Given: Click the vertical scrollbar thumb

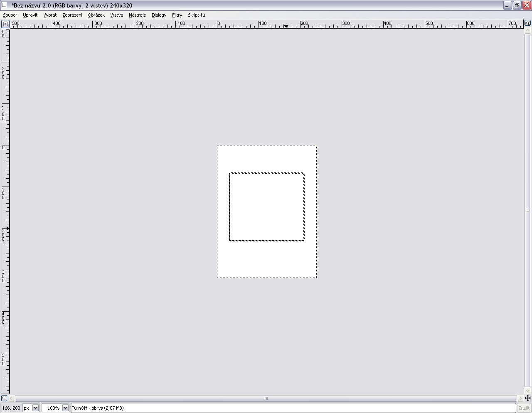Looking at the screenshot, I should click(527, 210).
